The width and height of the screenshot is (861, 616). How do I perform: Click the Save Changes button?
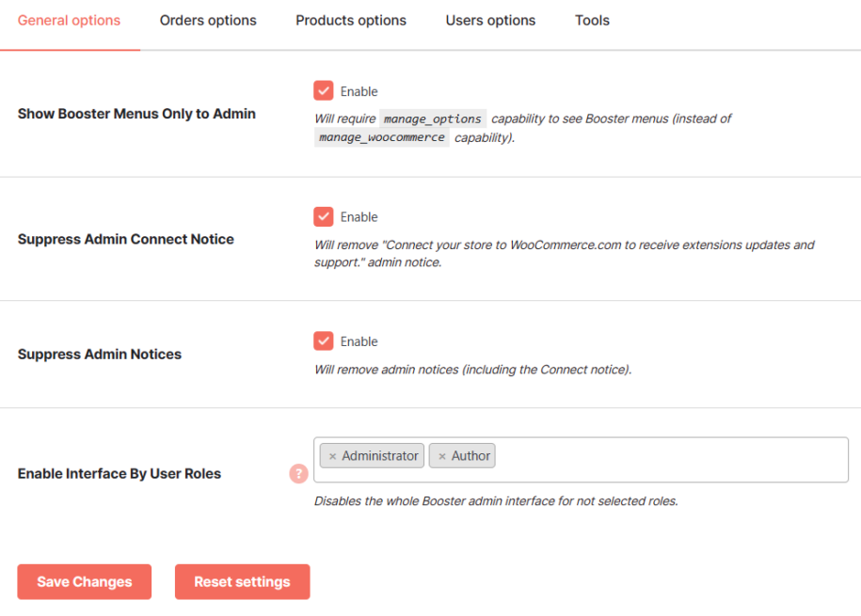coord(84,581)
